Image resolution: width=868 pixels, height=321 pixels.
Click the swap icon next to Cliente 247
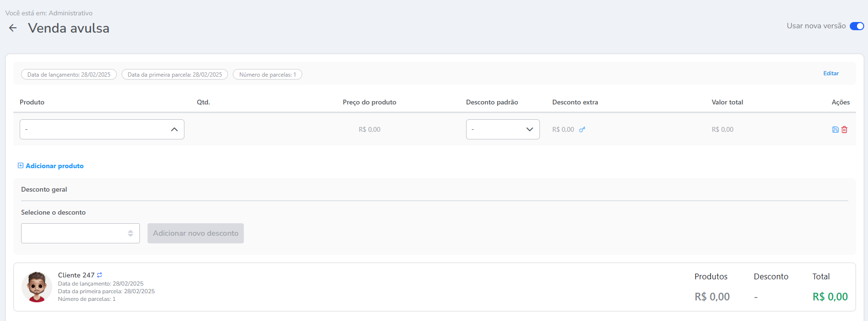100,275
